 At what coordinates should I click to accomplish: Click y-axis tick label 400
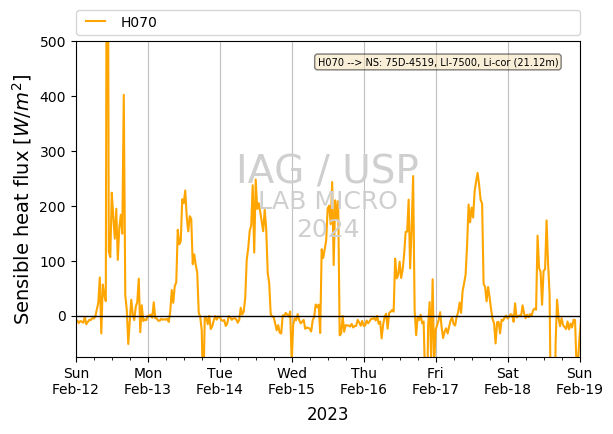(53, 97)
